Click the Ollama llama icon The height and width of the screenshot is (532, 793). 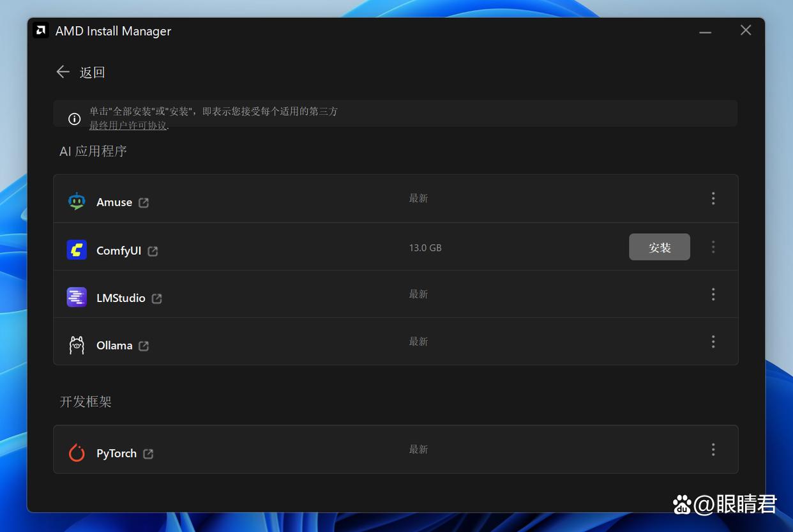tap(77, 345)
